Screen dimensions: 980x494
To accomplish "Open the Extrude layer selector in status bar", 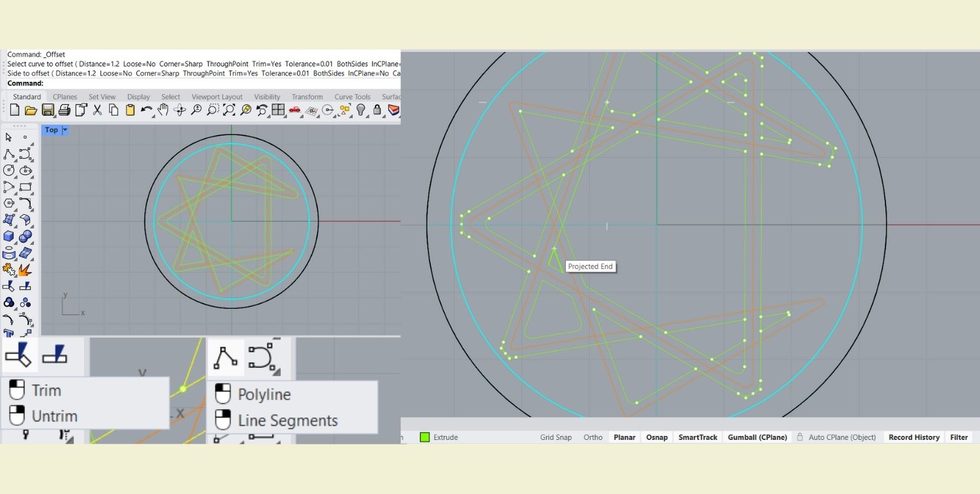I will [445, 437].
